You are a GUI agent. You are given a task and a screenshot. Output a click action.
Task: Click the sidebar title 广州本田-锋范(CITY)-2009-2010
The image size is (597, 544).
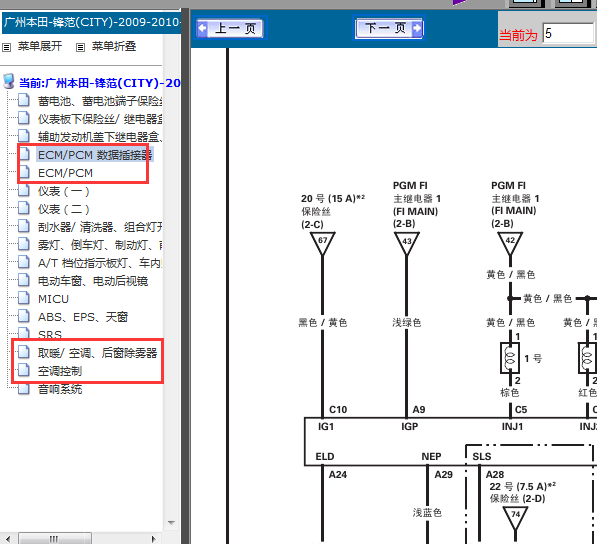coord(91,22)
